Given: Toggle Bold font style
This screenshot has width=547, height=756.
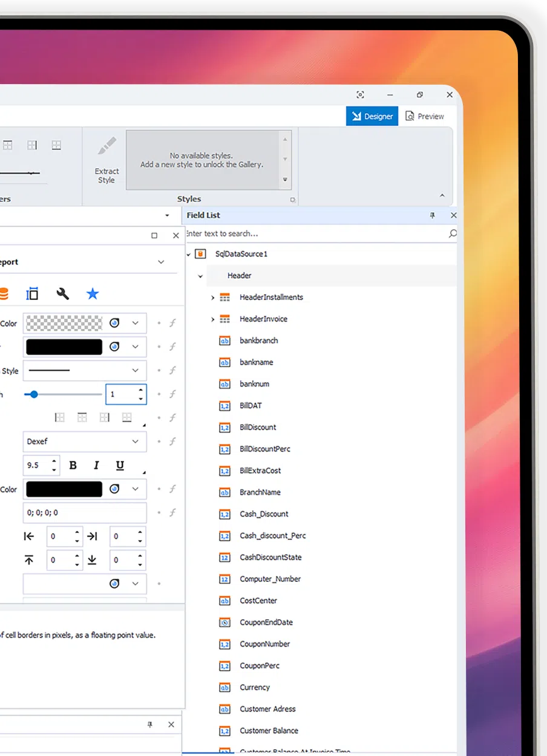Looking at the screenshot, I should pos(73,465).
